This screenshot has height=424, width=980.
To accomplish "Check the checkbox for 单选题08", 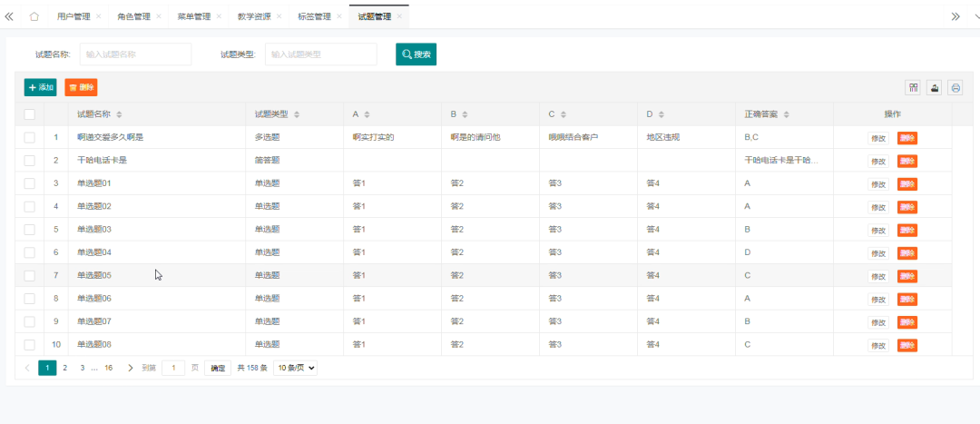I will [29, 345].
